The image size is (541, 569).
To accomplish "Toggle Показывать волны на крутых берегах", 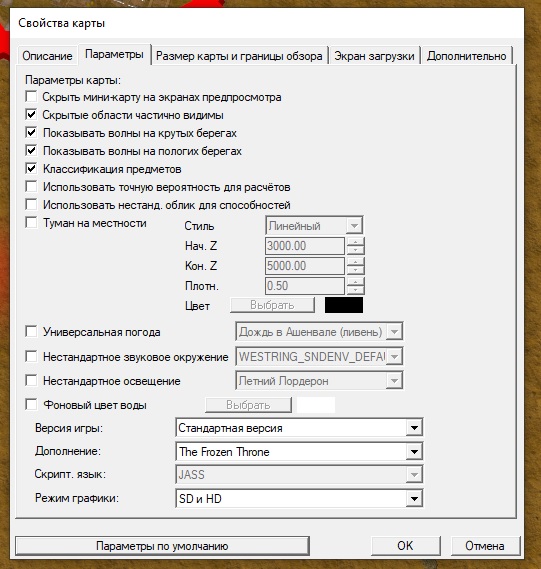I will [x=31, y=132].
